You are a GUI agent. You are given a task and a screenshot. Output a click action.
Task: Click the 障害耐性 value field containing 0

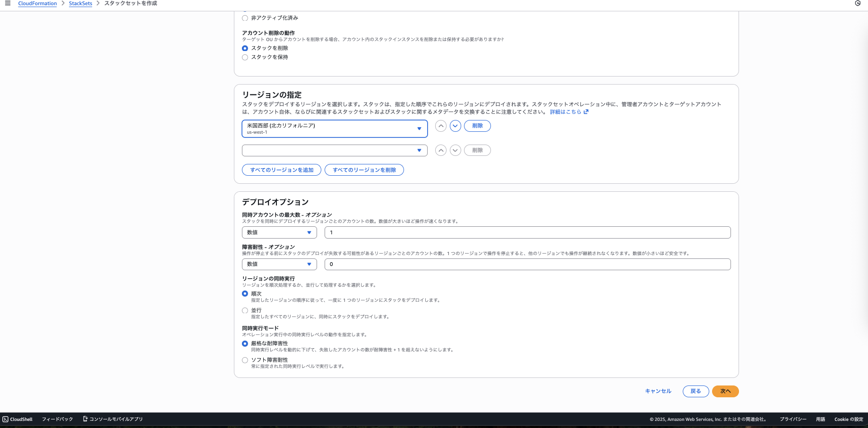pyautogui.click(x=527, y=264)
